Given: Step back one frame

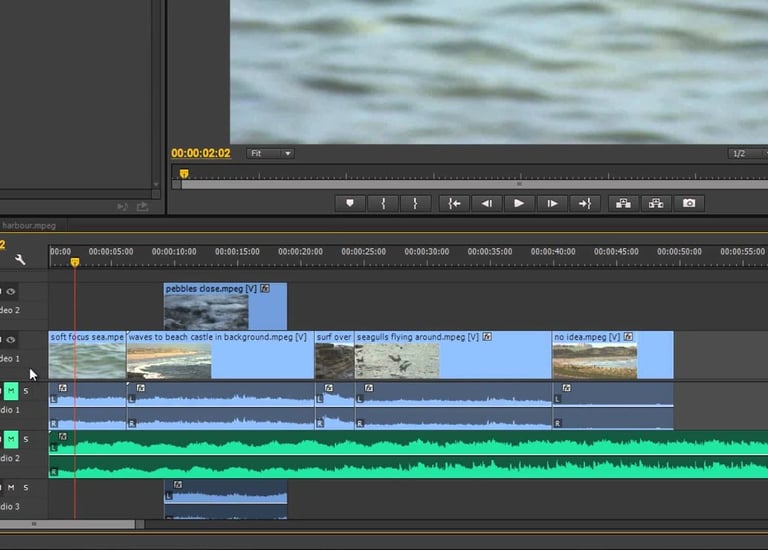Looking at the screenshot, I should (x=486, y=203).
